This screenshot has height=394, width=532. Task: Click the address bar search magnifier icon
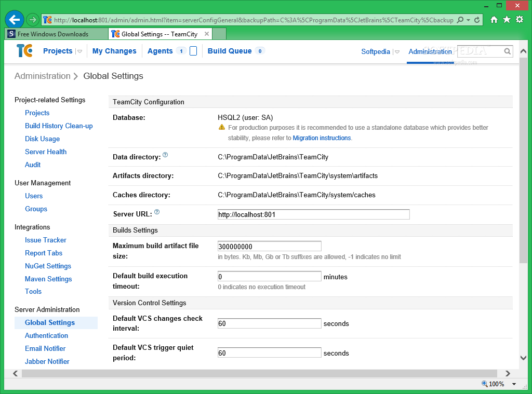pyautogui.click(x=460, y=20)
